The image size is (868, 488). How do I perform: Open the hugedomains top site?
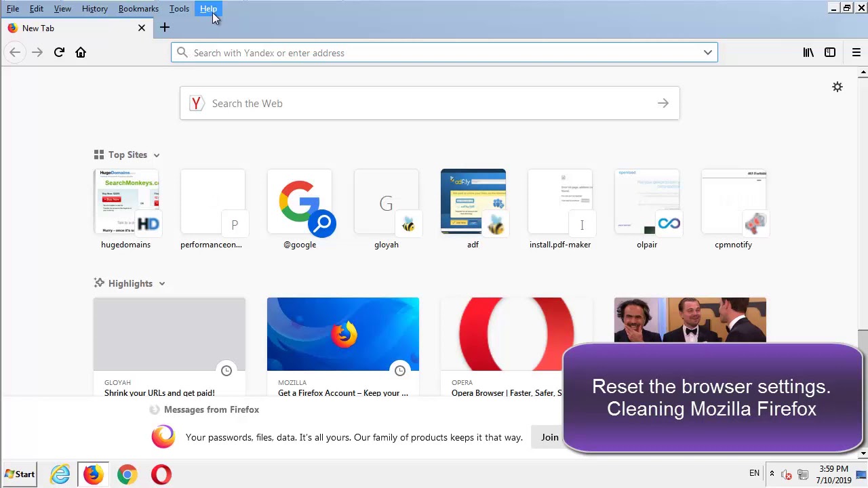[x=126, y=209]
